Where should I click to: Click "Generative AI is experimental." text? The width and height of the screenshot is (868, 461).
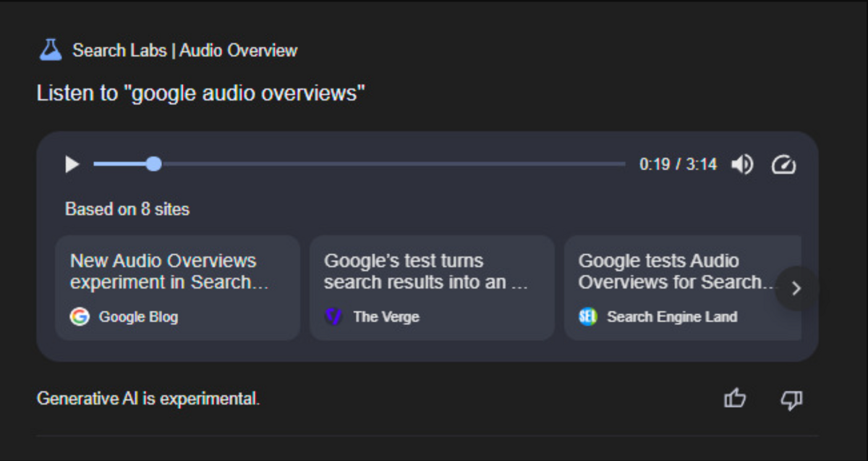[148, 399]
